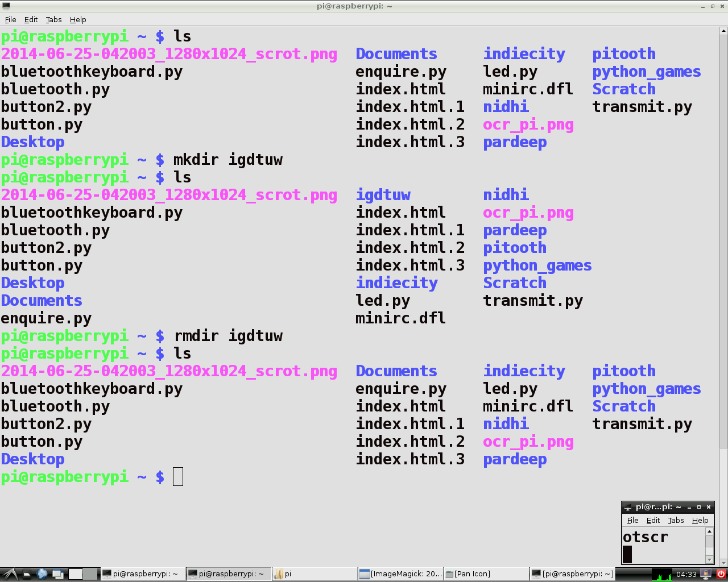Click small terminal title bar monitor icon
Screen dimensions: 728x582
coord(627,507)
